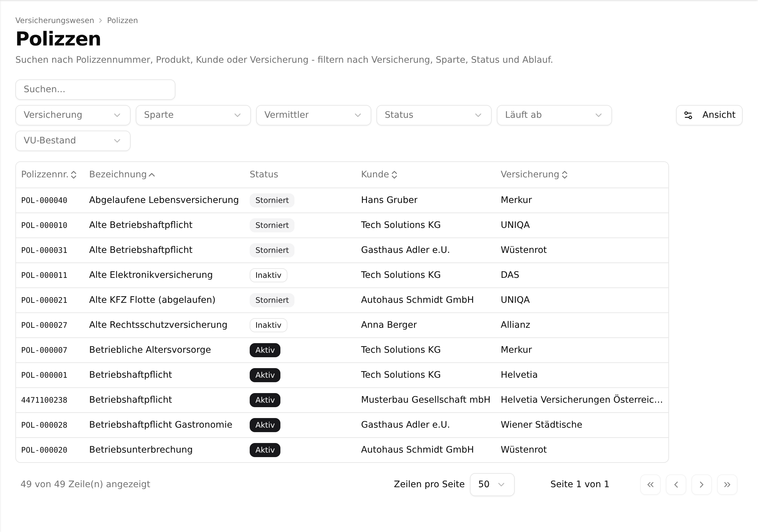Select Alte Elektronikversicherung row
The height and width of the screenshot is (532, 758).
click(342, 275)
